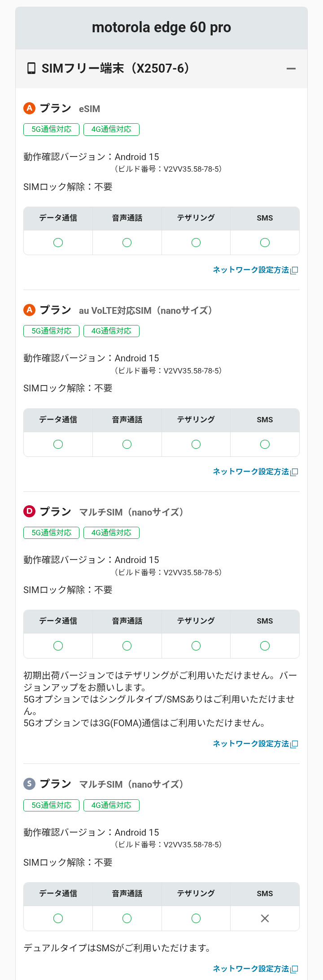Click the SMS cross mark in S plan
The width and height of the screenshot is (323, 980).
265,919
